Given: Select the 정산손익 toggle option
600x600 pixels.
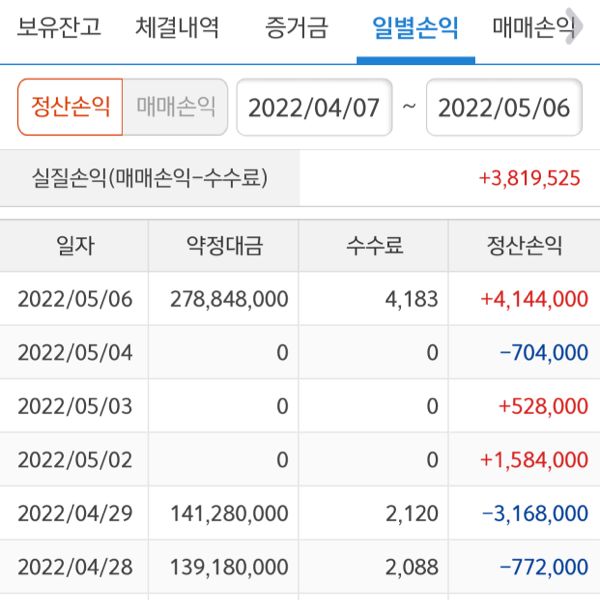Looking at the screenshot, I should pyautogui.click(x=70, y=107).
